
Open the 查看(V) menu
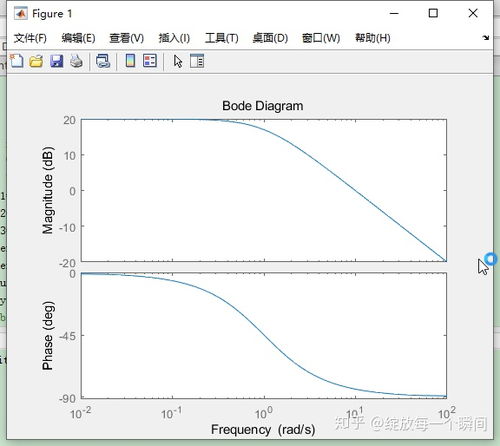[x=127, y=38]
